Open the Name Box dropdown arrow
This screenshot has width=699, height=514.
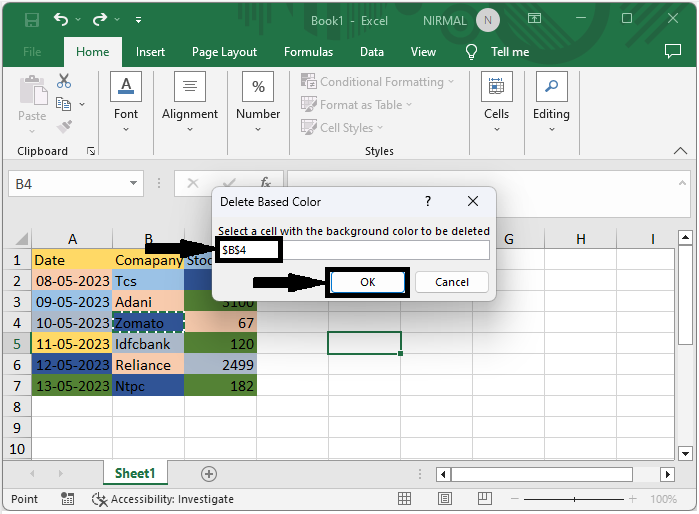(x=133, y=183)
